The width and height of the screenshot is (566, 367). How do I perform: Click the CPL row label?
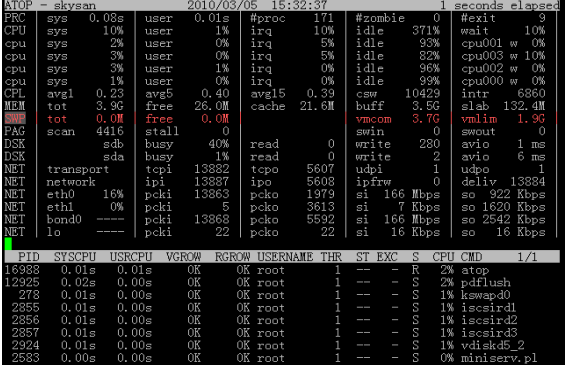(15, 94)
